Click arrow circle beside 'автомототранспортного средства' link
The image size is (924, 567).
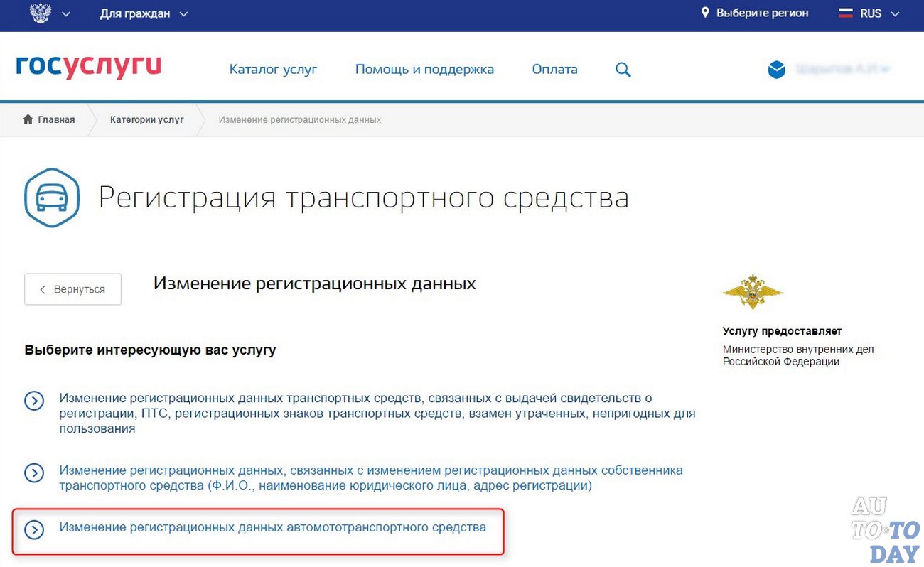34,529
